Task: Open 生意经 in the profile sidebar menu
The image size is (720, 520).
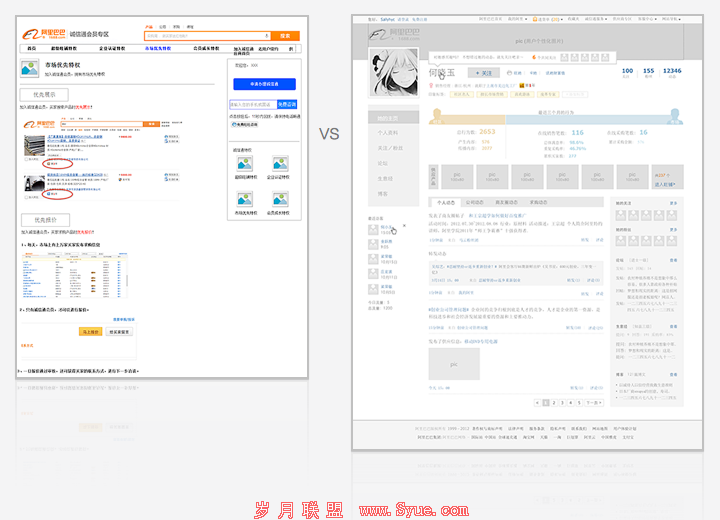Action: [x=385, y=178]
